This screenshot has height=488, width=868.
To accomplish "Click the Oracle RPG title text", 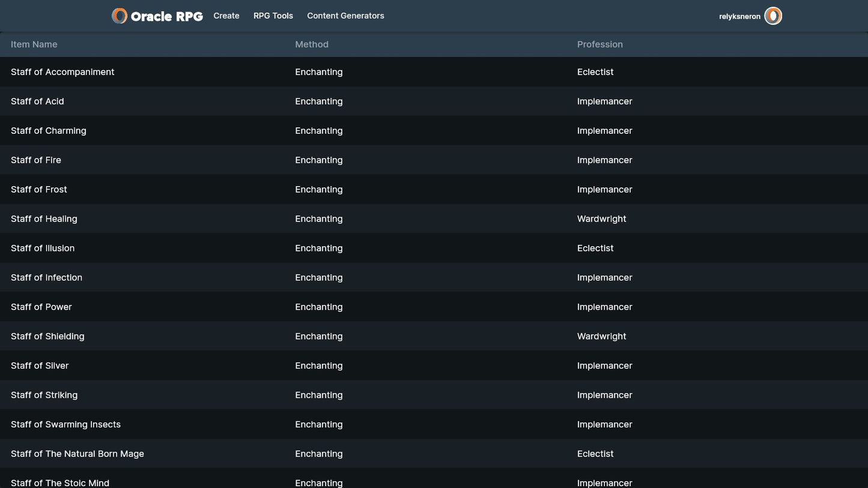I will point(167,17).
